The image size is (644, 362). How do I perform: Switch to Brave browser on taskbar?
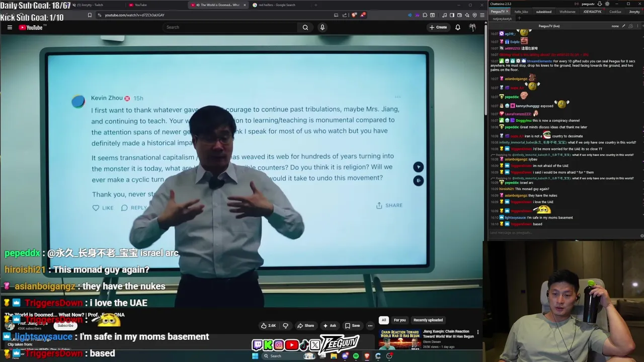tap(367, 356)
